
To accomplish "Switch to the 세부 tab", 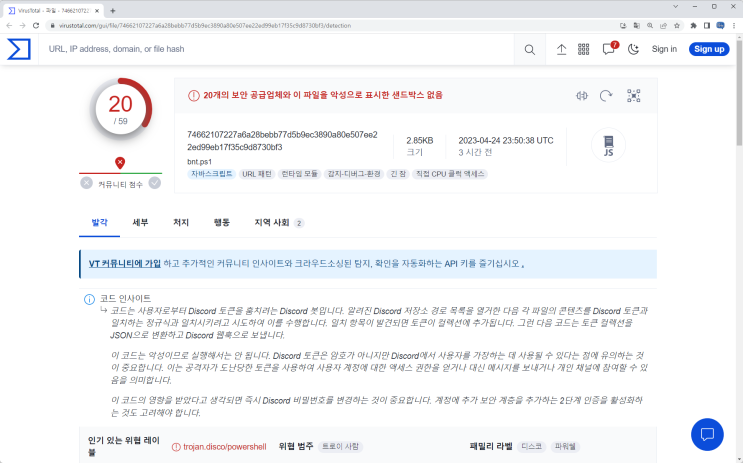I will pyautogui.click(x=140, y=222).
